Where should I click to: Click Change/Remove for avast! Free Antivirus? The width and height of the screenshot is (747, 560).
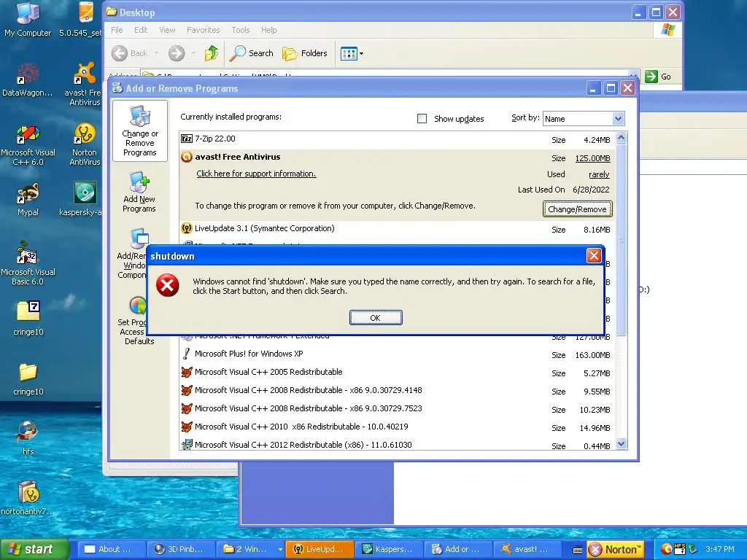(x=577, y=209)
